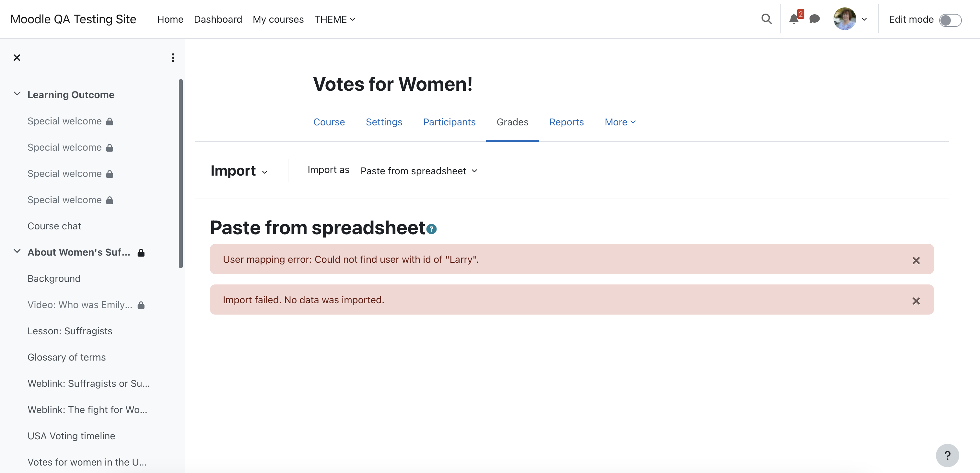Close the course index drawer

coord(17,58)
